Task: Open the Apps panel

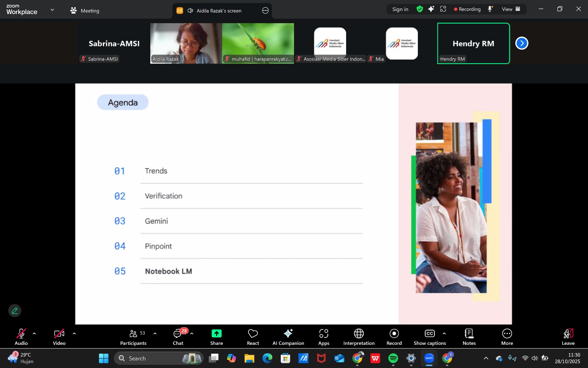Action: (x=323, y=337)
